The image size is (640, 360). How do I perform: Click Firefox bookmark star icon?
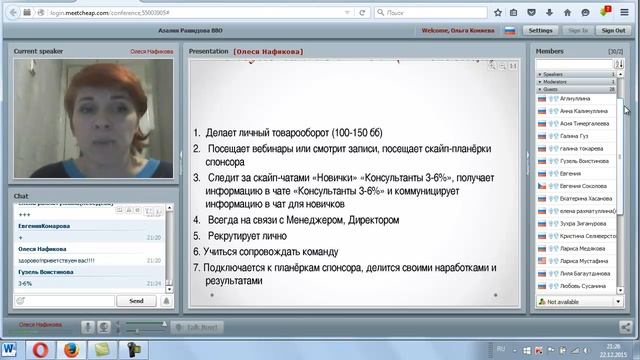pos(498,13)
